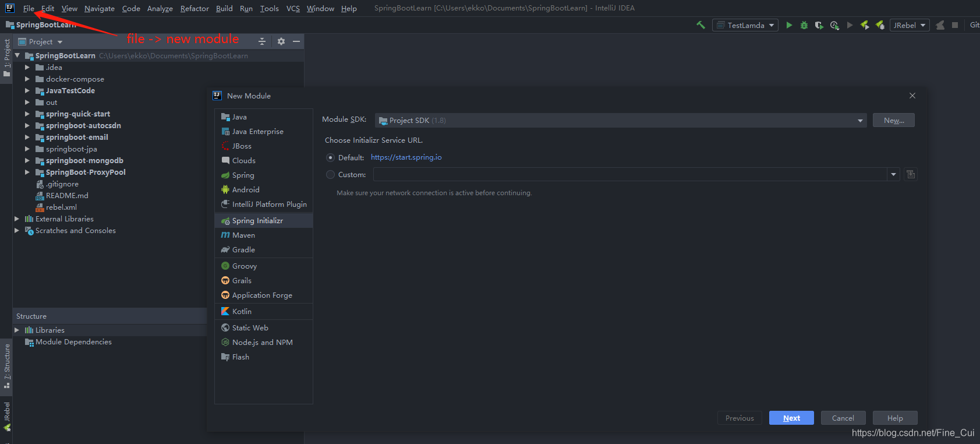
Task: Select Java Enterprise module type
Action: click(264, 132)
